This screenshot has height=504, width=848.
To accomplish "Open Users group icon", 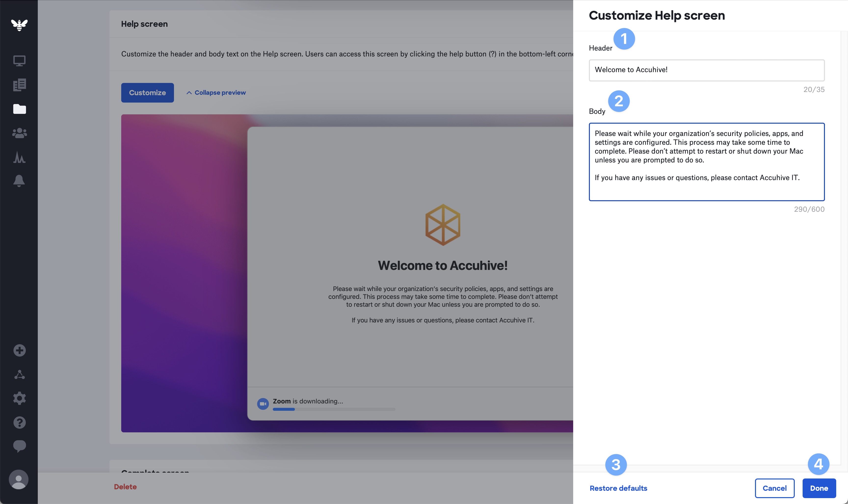I will click(x=19, y=133).
